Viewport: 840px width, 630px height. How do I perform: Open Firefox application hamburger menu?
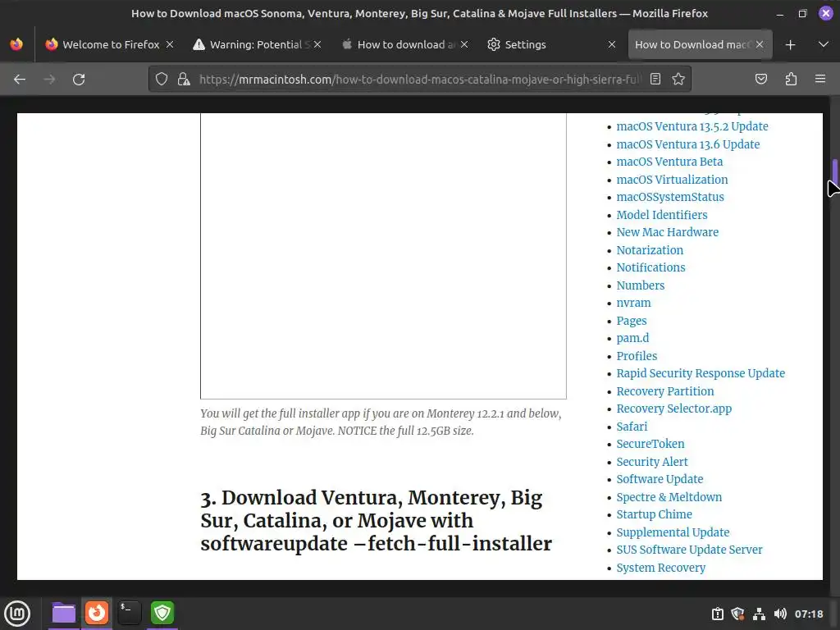(x=820, y=80)
